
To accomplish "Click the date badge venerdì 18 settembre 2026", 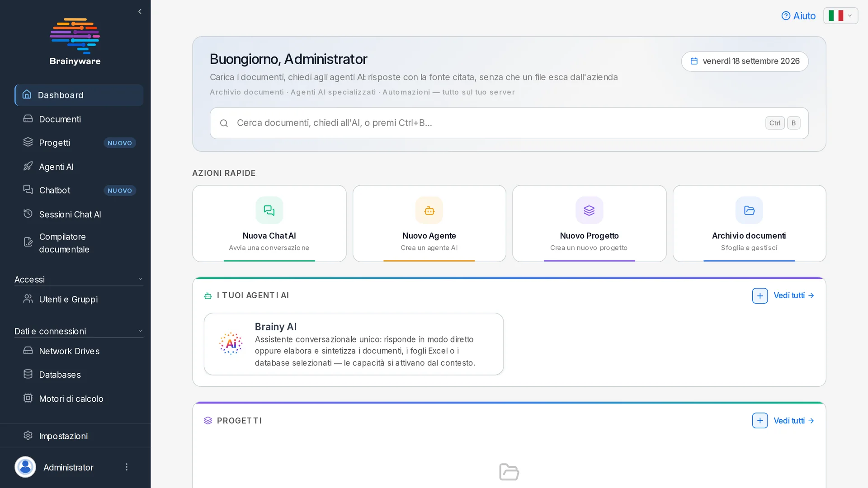I will [745, 61].
